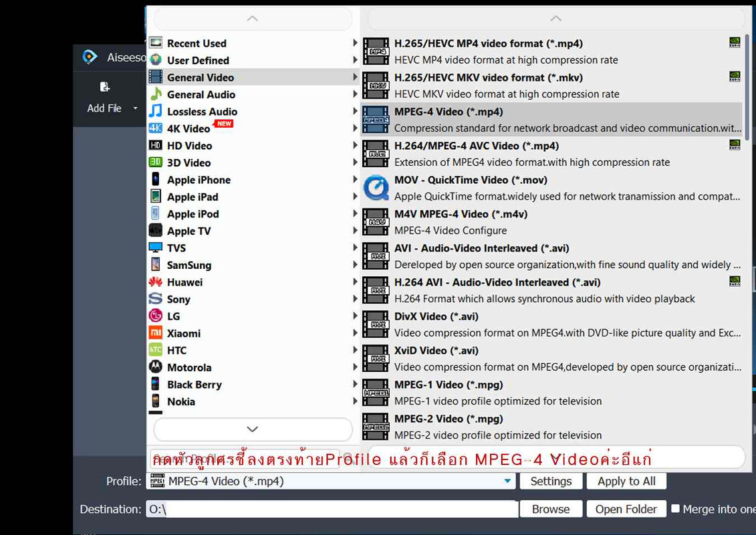
Task: Click category list scroll-up chevron
Action: coord(253,19)
